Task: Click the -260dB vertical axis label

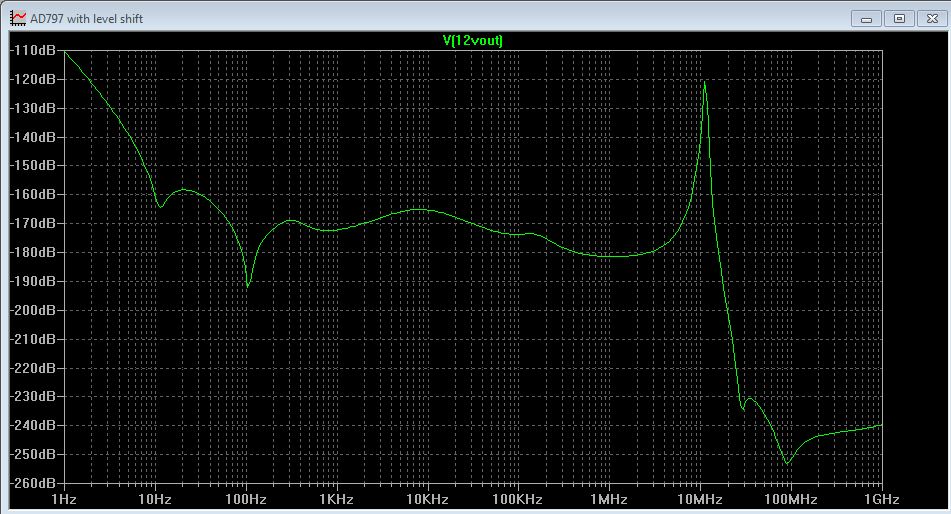Action: tap(33, 483)
